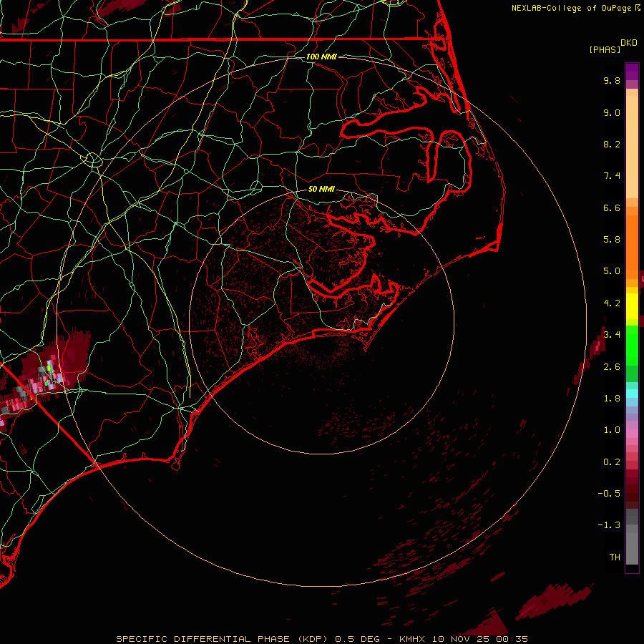Click the 100 NMI range ring label

[x=321, y=57]
